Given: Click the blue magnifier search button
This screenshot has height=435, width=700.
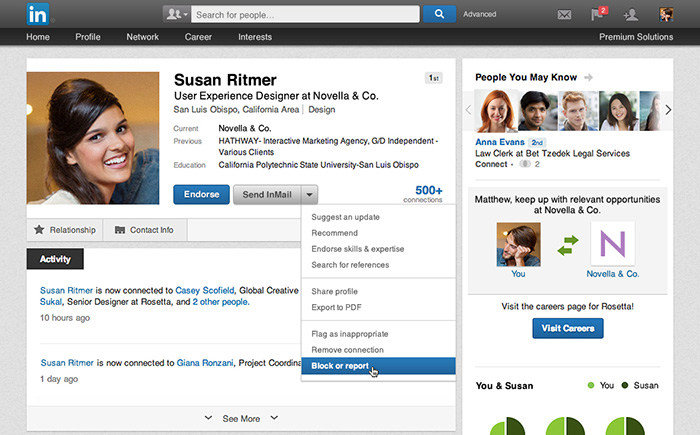Looking at the screenshot, I should (x=439, y=14).
